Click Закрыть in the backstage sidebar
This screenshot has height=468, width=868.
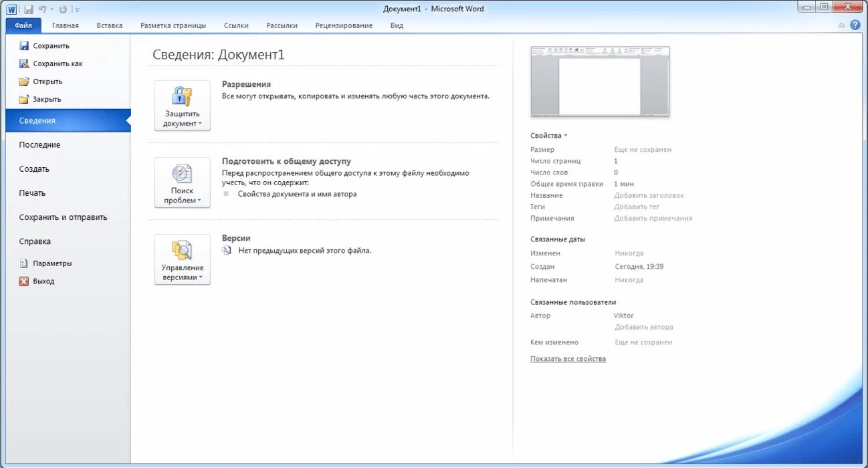[40, 99]
